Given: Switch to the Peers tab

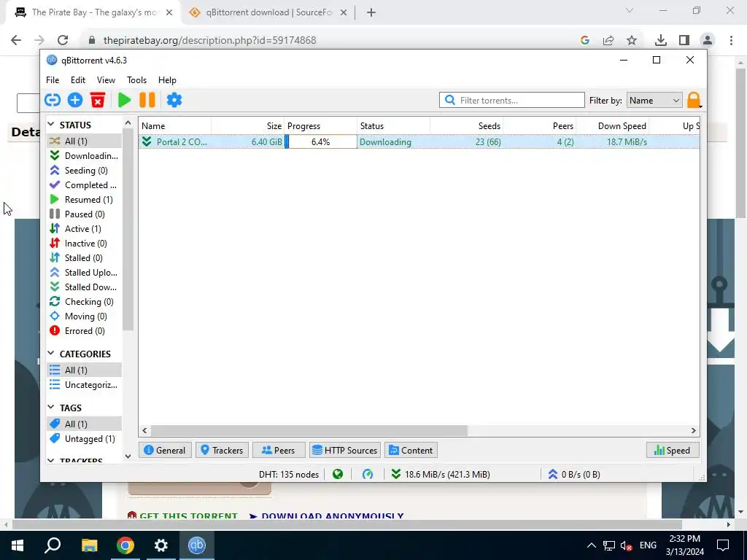Looking at the screenshot, I should click(279, 450).
